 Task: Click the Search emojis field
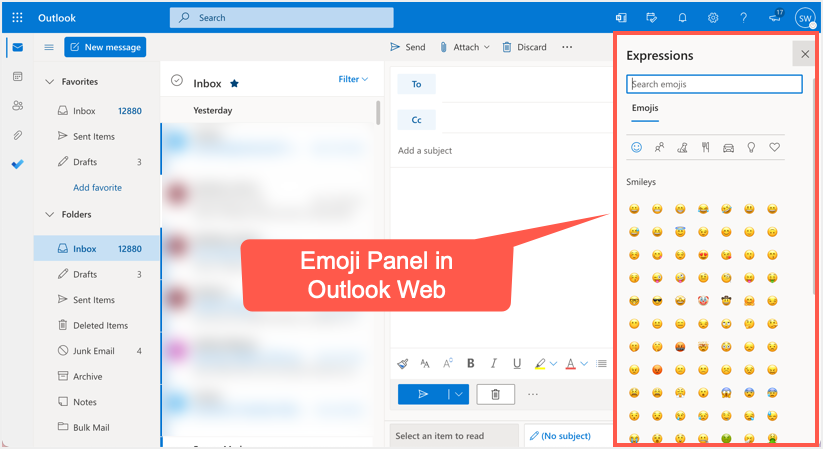pyautogui.click(x=714, y=84)
